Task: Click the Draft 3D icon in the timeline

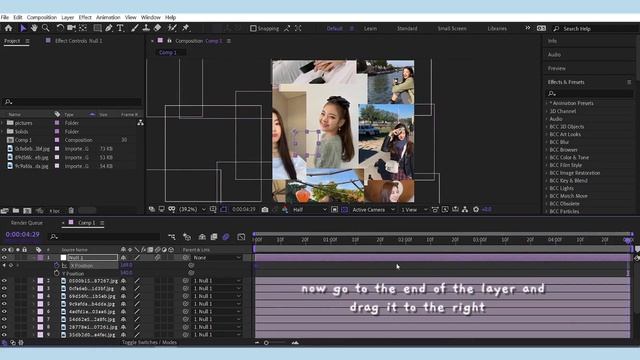Action: tap(187, 237)
